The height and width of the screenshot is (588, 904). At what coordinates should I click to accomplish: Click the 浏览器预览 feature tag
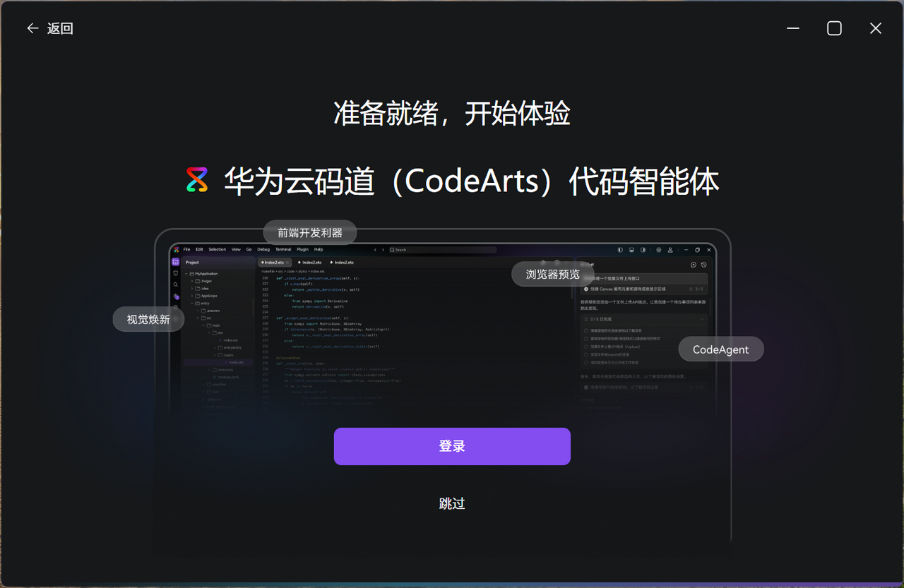click(553, 274)
